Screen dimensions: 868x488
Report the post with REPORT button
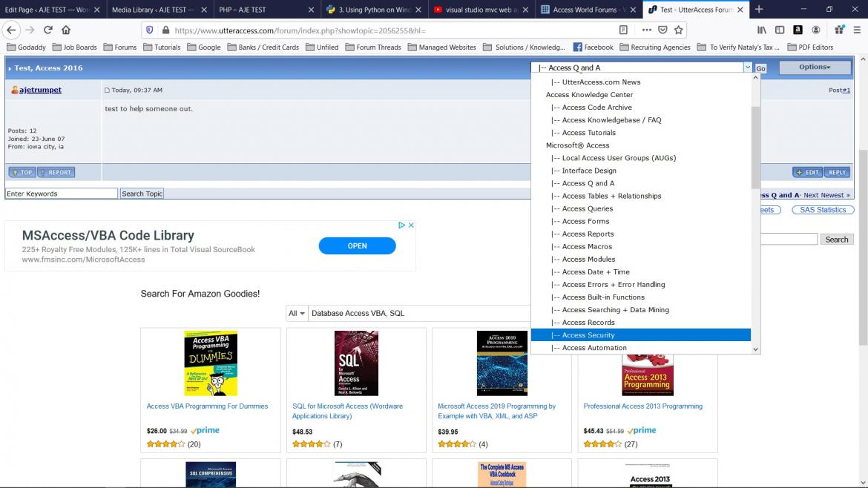pyautogui.click(x=56, y=172)
